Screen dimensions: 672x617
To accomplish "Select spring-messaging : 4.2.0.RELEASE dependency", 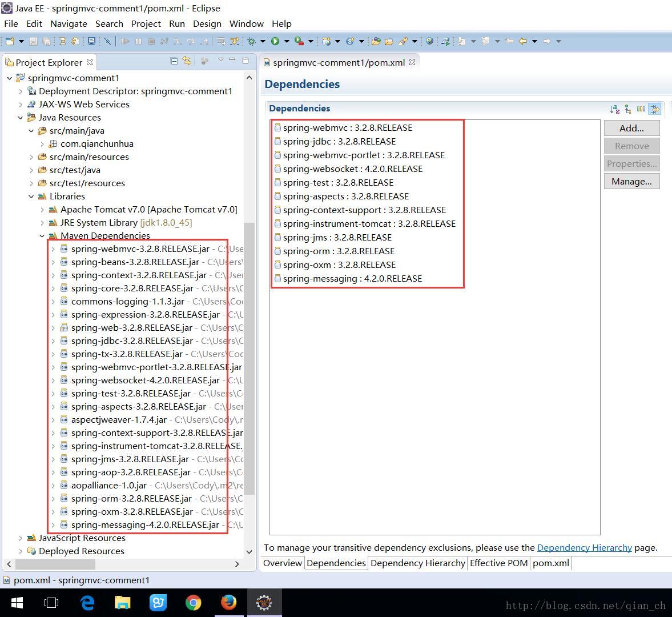I will click(x=348, y=279).
